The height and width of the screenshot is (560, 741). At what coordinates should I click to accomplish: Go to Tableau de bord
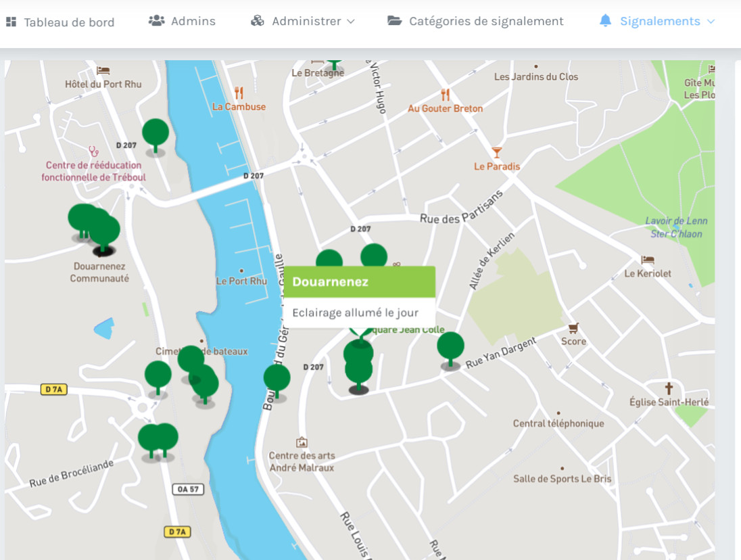click(69, 22)
